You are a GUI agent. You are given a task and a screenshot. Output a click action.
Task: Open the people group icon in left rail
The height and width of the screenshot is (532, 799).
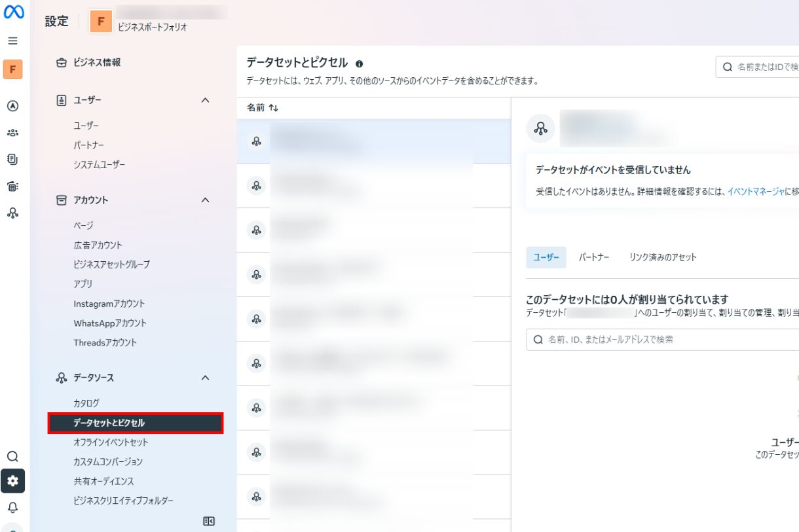(x=12, y=133)
